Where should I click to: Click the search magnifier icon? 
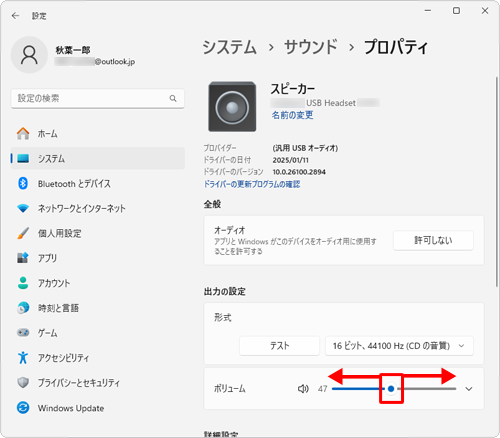173,98
